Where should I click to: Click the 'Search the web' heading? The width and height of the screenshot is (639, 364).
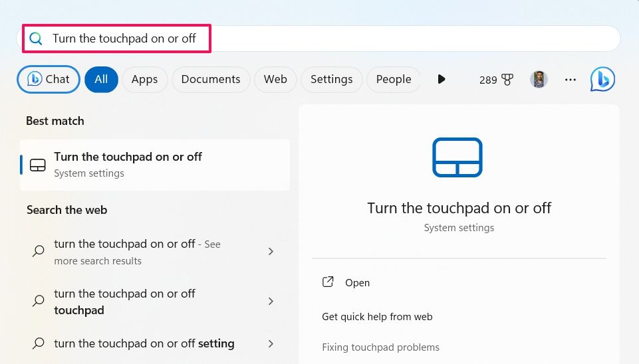pyautogui.click(x=67, y=210)
